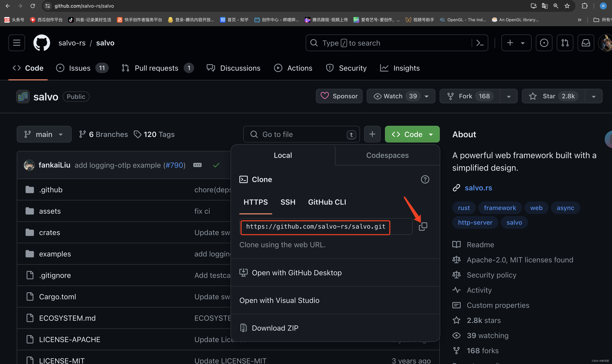View the 120 Tags link
Screen dimensions: 612x364
[154, 134]
